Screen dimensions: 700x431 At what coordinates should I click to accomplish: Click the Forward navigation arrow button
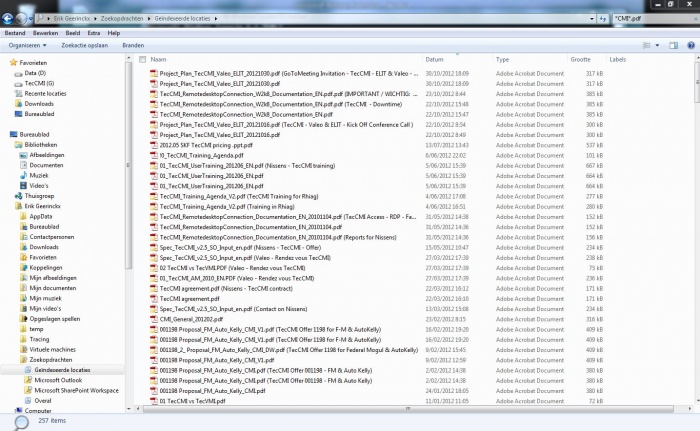tap(21, 18)
